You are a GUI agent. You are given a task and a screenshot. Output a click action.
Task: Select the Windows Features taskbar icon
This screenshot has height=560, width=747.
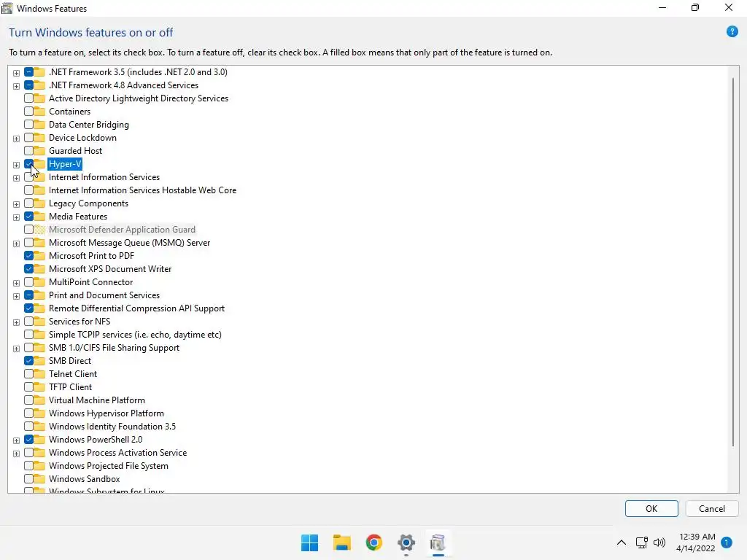pos(438,542)
